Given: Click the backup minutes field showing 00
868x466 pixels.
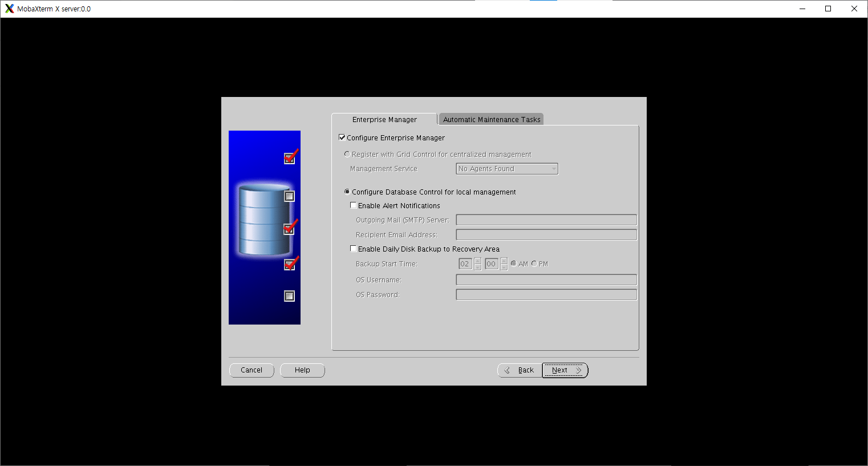Looking at the screenshot, I should 492,264.
